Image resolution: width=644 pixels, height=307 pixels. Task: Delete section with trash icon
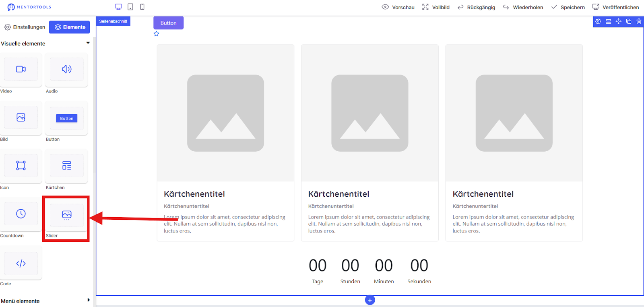639,21
